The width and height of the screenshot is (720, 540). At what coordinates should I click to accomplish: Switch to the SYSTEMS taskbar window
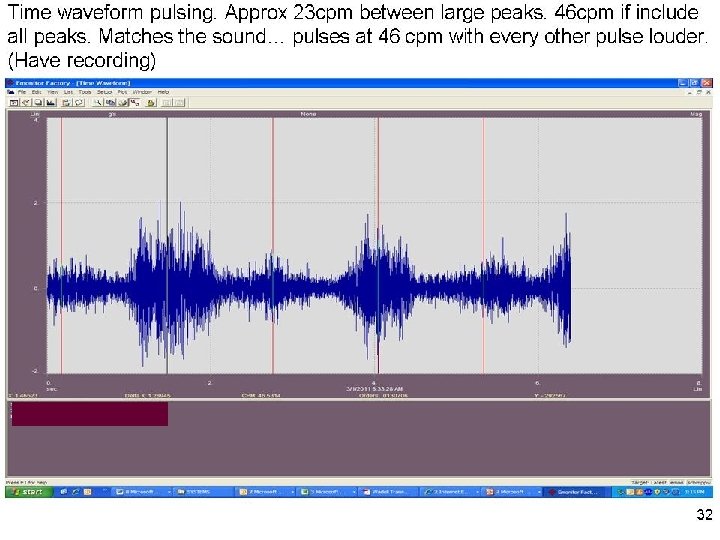pyautogui.click(x=202, y=492)
